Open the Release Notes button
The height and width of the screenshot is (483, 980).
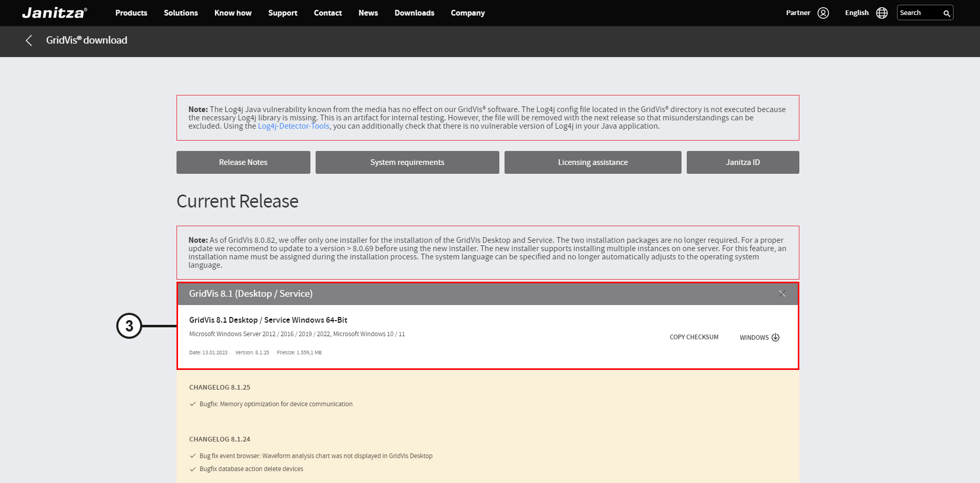pos(243,162)
